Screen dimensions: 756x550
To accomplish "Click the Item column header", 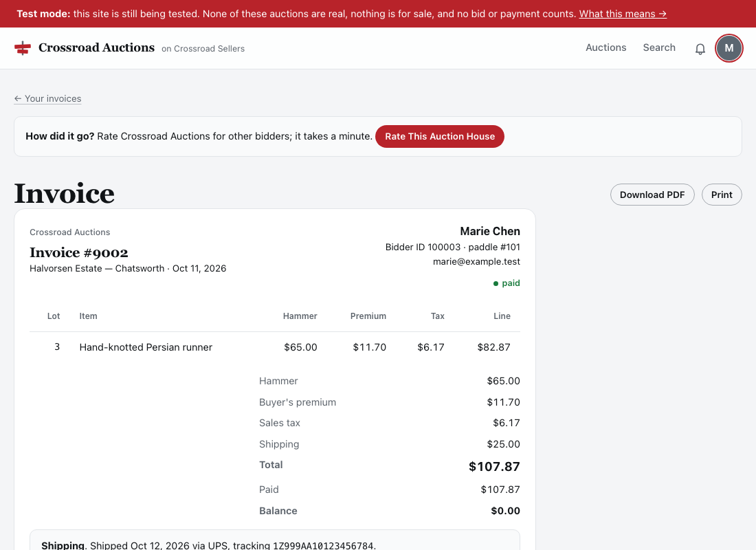I will (x=88, y=316).
